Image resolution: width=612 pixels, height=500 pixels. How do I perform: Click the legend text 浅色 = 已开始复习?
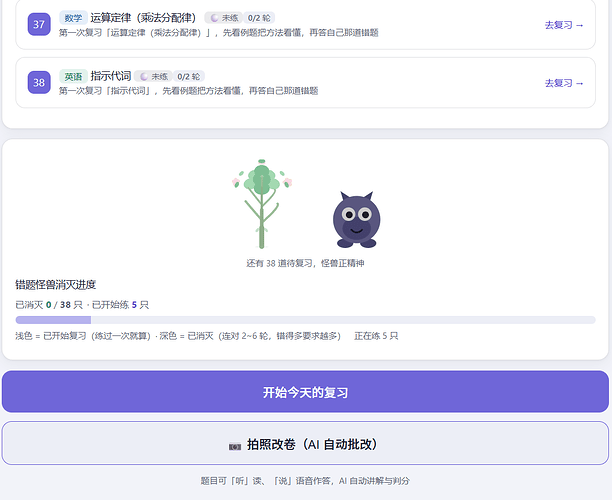51,336
